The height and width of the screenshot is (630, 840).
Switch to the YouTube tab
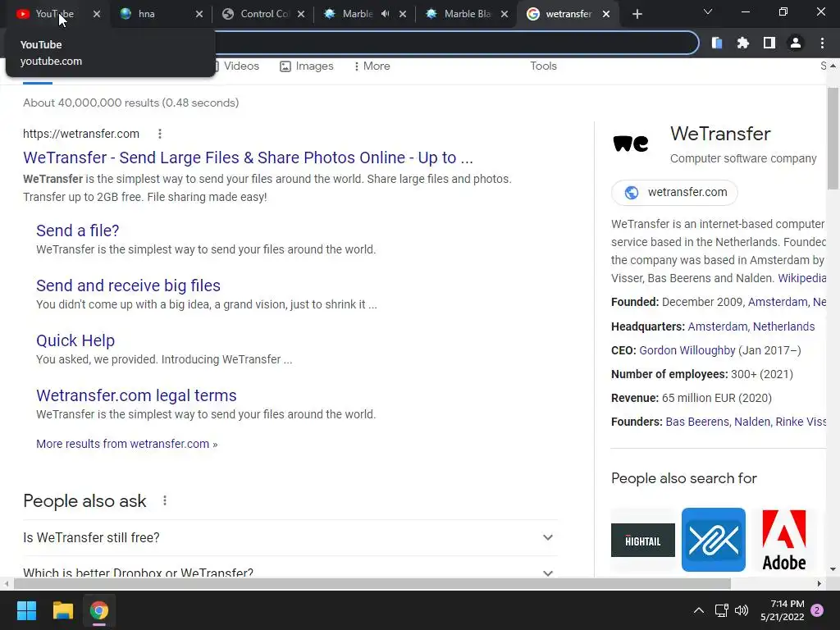(53, 14)
